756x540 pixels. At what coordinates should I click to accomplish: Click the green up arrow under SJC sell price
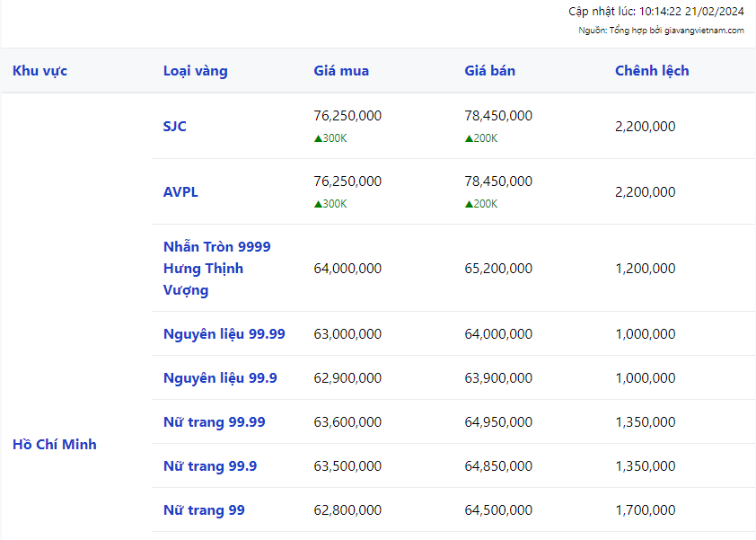point(469,138)
